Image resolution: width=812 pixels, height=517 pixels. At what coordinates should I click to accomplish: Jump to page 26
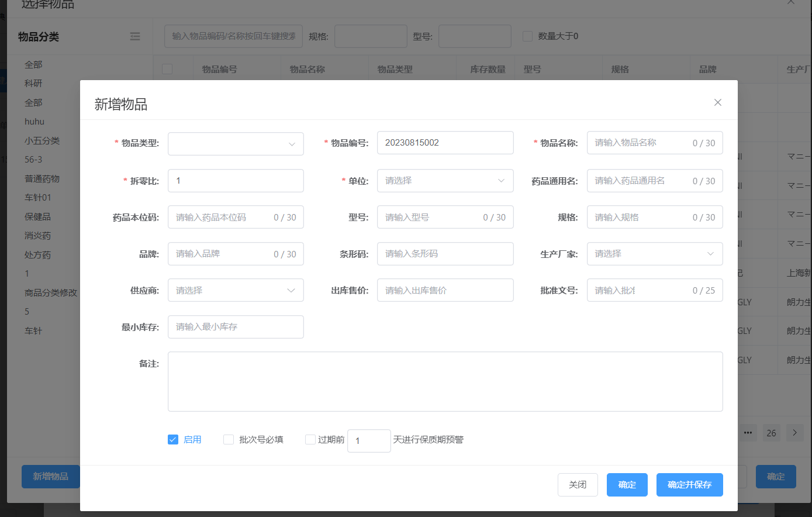click(772, 433)
